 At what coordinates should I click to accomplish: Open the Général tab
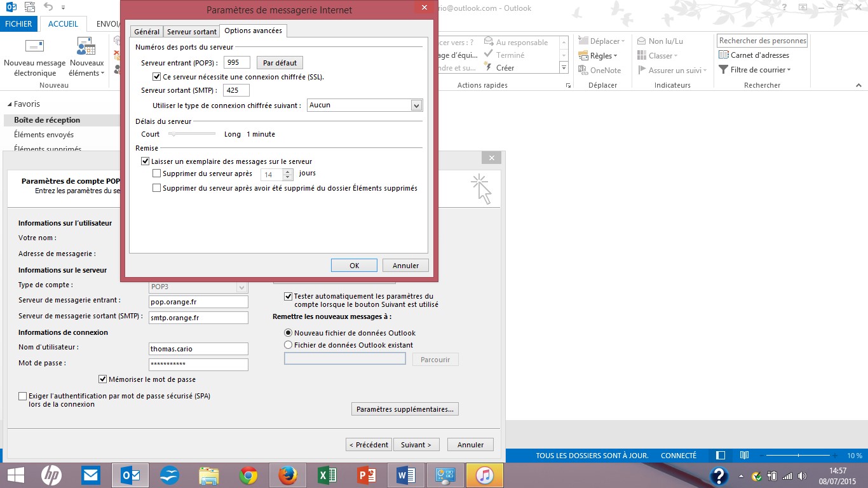(x=147, y=32)
